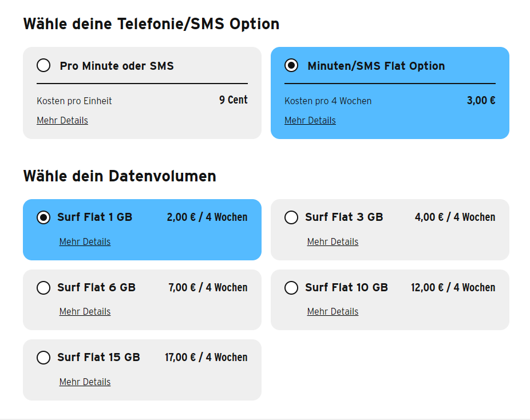Enable the Surf Flat 15 GB radio button
This screenshot has height=420, width=530.
coord(43,358)
